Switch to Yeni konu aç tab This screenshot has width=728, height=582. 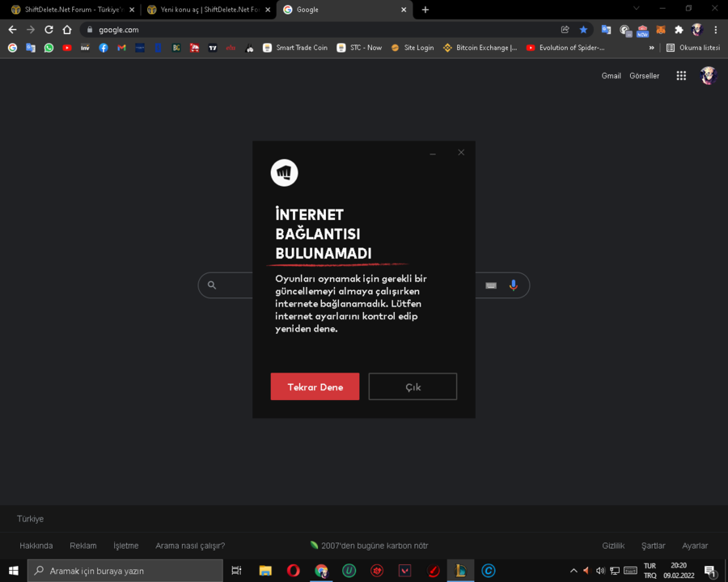coord(208,9)
